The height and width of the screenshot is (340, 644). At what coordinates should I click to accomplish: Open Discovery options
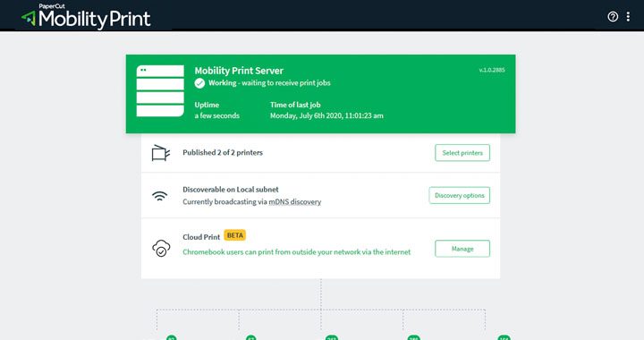click(460, 195)
